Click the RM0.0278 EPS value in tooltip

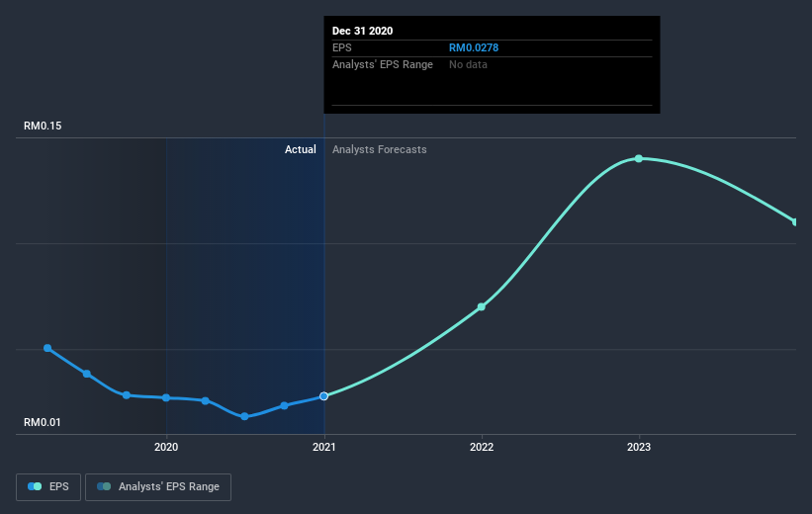click(x=474, y=47)
